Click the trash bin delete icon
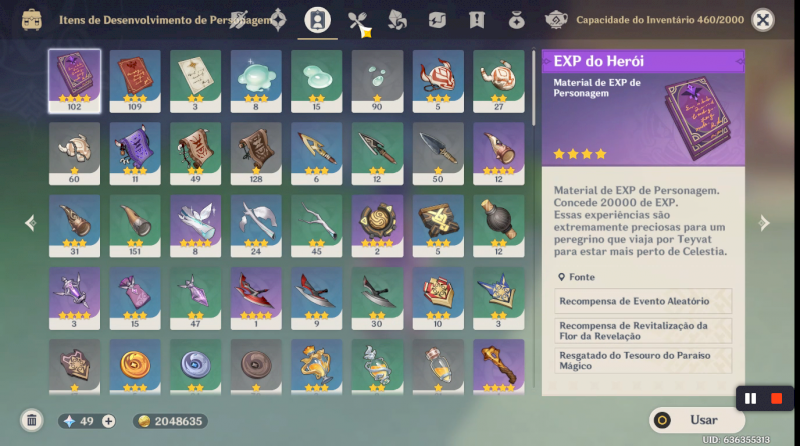 coord(32,420)
